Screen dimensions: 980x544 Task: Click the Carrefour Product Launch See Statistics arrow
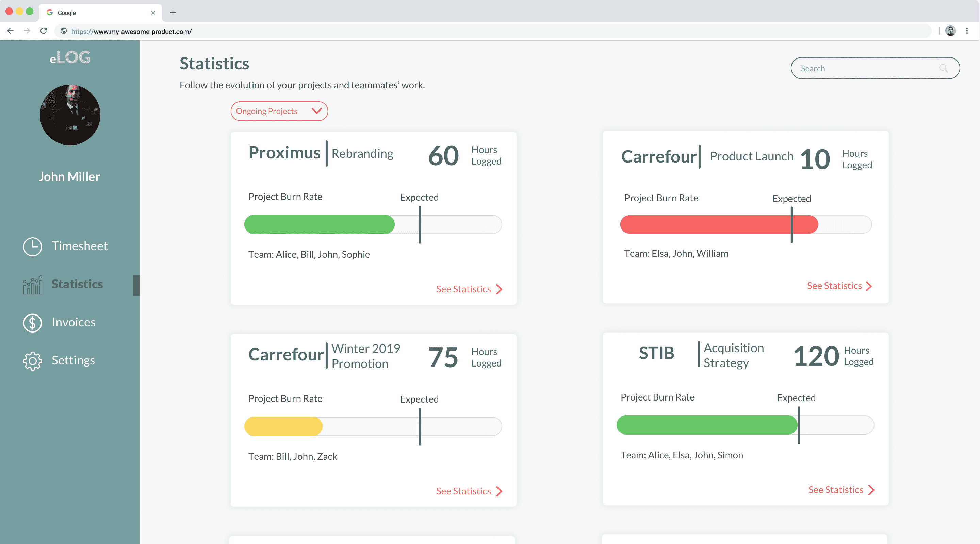coord(868,286)
